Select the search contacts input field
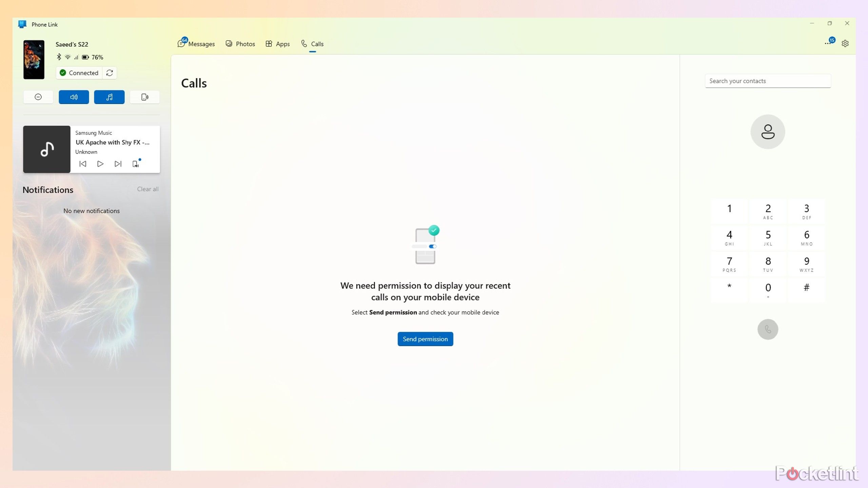868x488 pixels. tap(768, 80)
